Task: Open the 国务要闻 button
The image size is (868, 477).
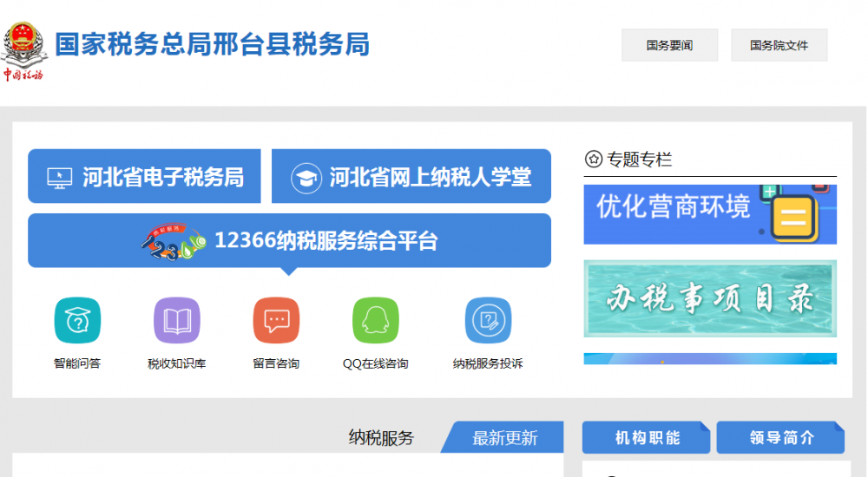Action: 669,45
